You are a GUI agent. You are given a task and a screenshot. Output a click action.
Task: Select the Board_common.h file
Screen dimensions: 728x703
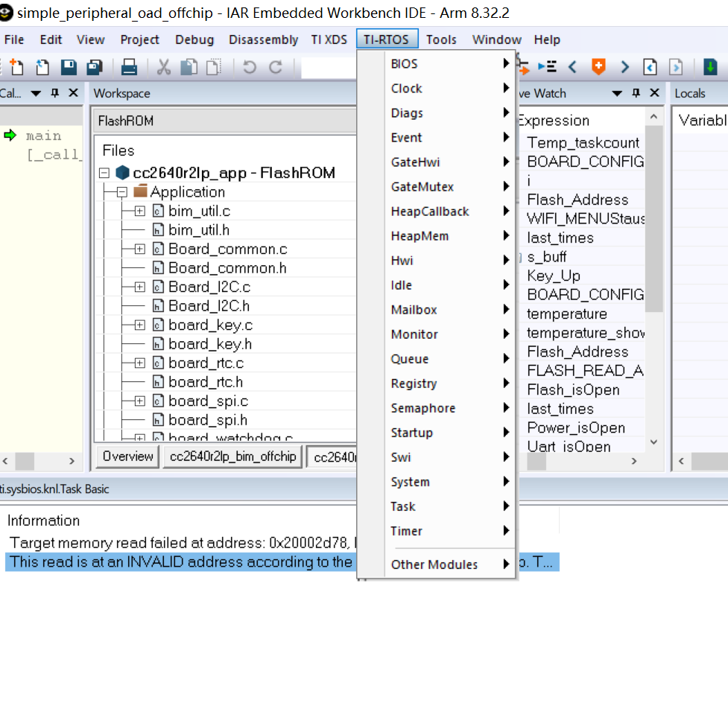[x=227, y=268]
